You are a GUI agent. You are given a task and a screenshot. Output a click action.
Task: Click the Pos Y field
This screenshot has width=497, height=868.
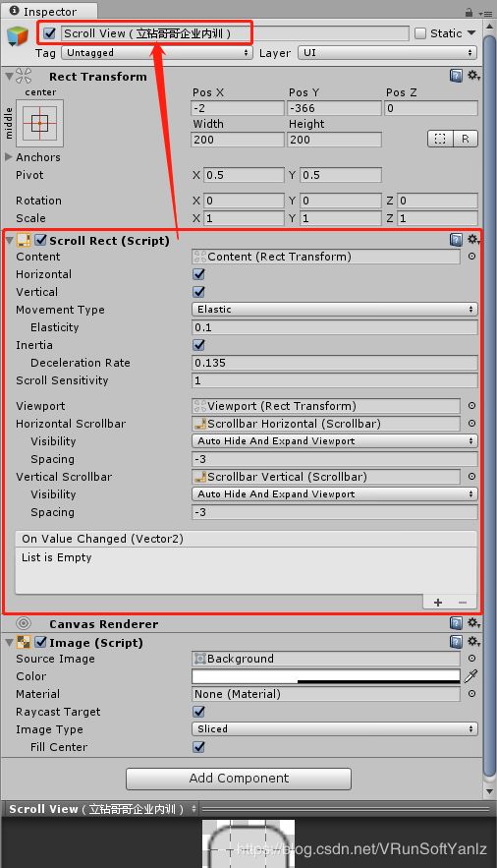tap(335, 108)
